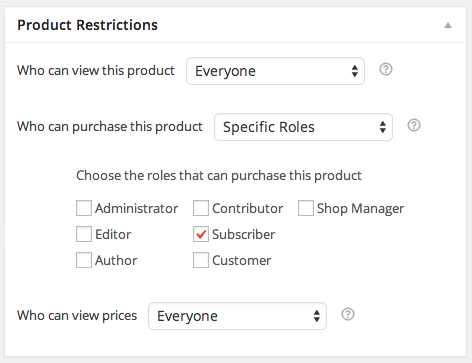Click help icon beside view prices dropdown
This screenshot has height=363, width=472.
click(348, 314)
